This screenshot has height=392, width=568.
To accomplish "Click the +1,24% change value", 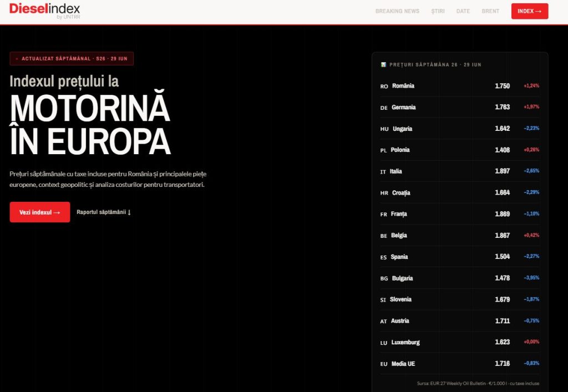I will [x=531, y=86].
